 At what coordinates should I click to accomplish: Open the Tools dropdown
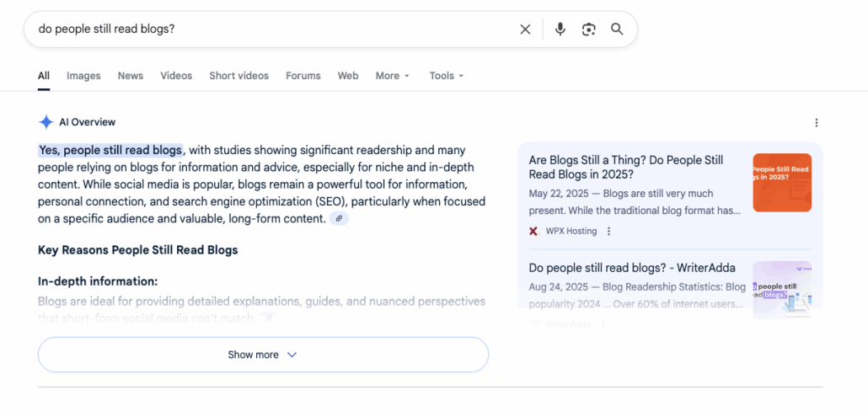click(447, 76)
